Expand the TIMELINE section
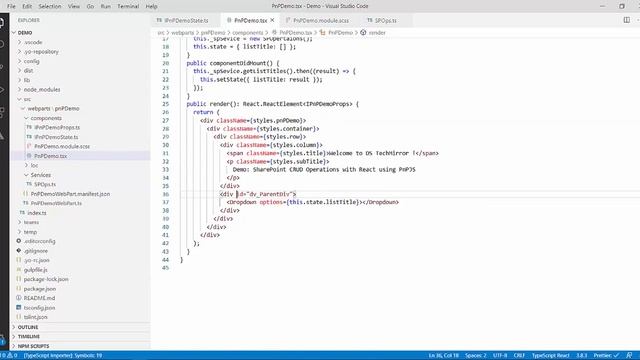The image size is (640, 360). [29, 337]
